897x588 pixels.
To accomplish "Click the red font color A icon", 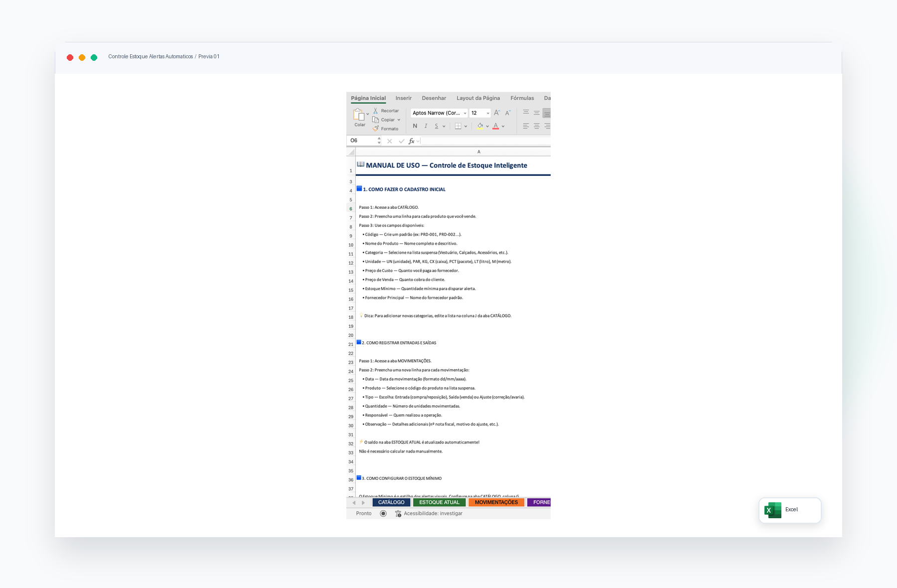I will [496, 126].
